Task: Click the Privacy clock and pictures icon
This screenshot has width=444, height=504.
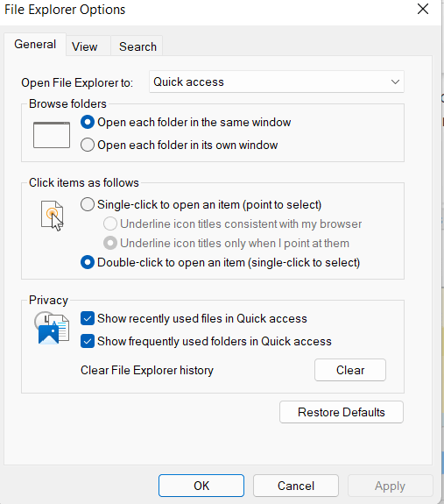Action: tap(52, 328)
